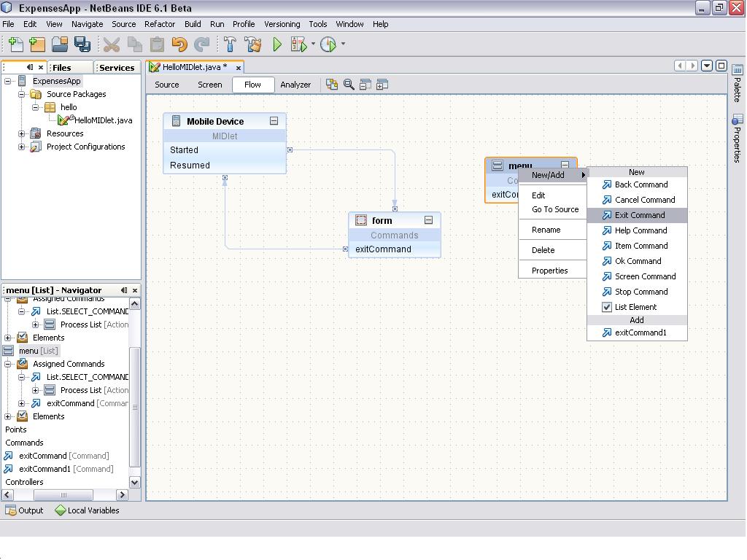Open the dropdown arrow beside Profile icon

point(343,44)
